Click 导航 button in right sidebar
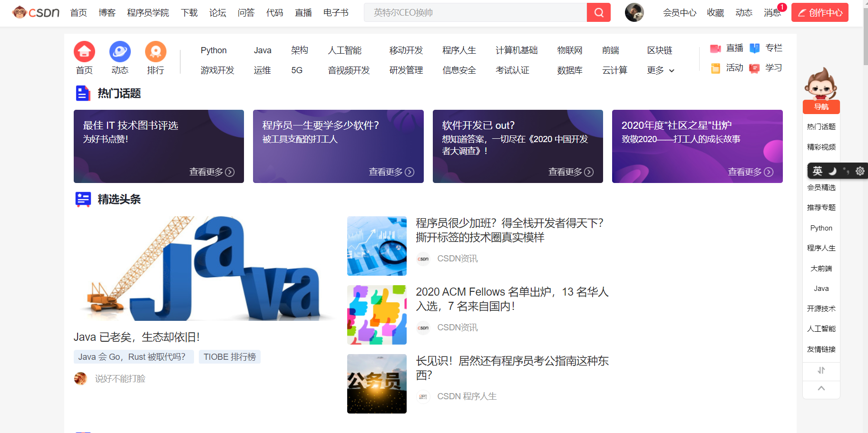This screenshot has width=868, height=433. [x=821, y=107]
